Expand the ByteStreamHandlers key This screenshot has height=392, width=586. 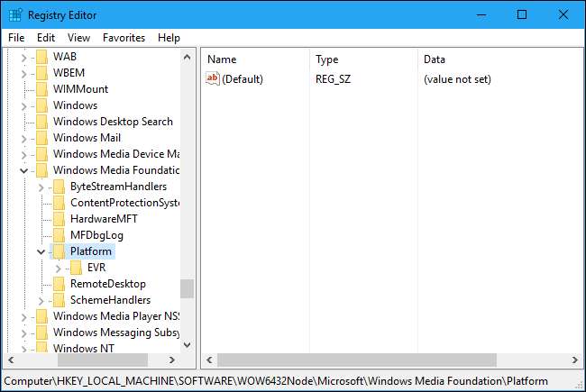[41, 187]
